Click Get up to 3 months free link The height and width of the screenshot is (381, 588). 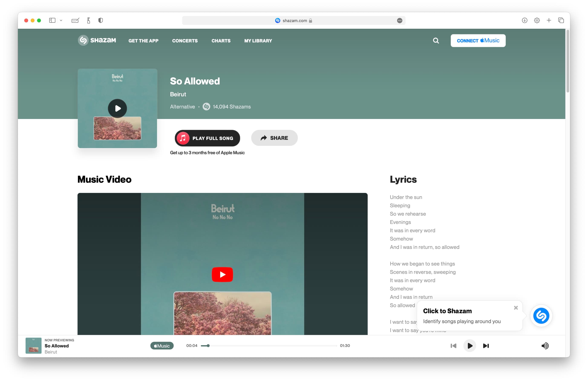click(207, 152)
